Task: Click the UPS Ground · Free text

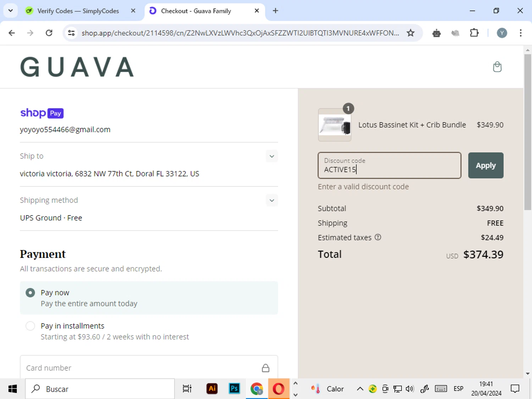Action: point(51,218)
